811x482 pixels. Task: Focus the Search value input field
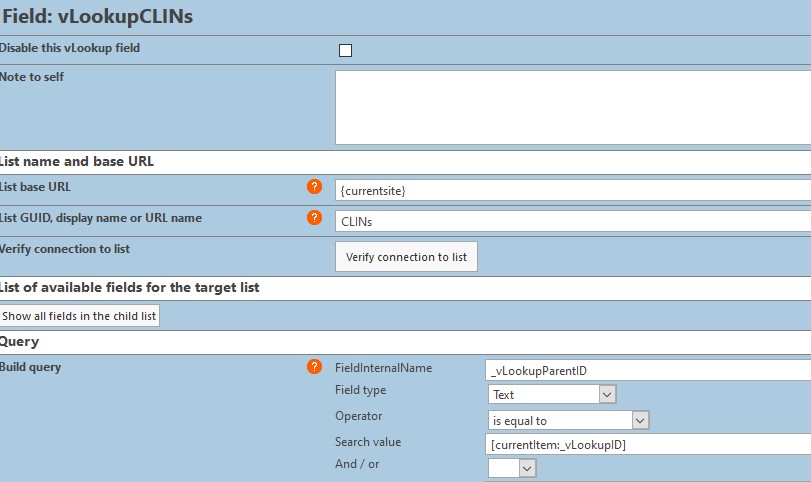tap(648, 444)
